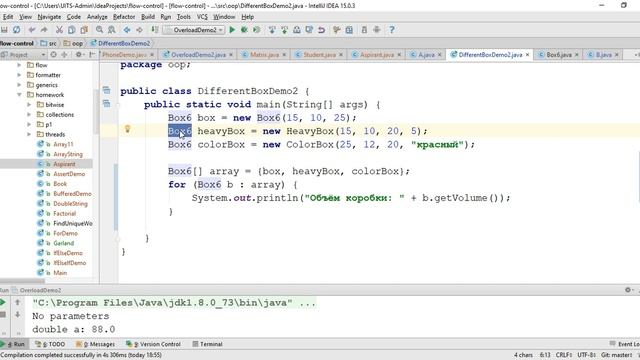
Task: Expand the collections folder
Action: [29, 115]
